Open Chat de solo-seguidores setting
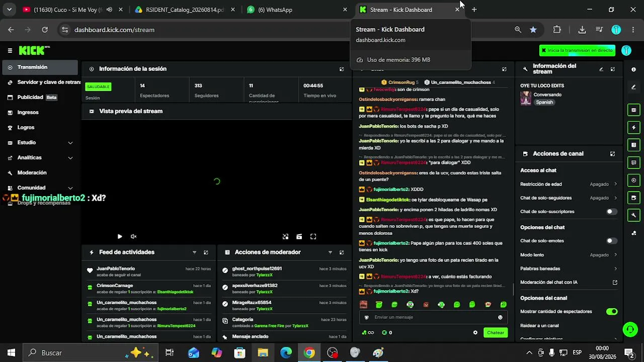 point(569,198)
